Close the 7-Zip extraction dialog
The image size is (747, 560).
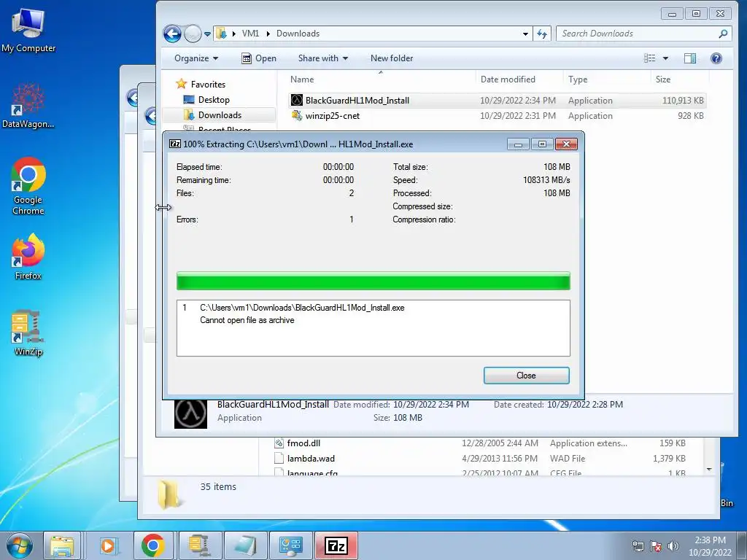tap(526, 376)
